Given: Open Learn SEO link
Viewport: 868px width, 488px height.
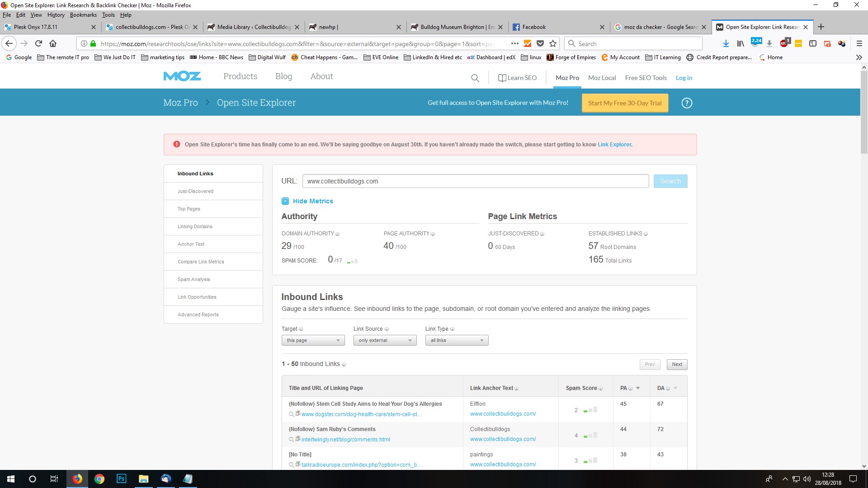Looking at the screenshot, I should click(517, 78).
